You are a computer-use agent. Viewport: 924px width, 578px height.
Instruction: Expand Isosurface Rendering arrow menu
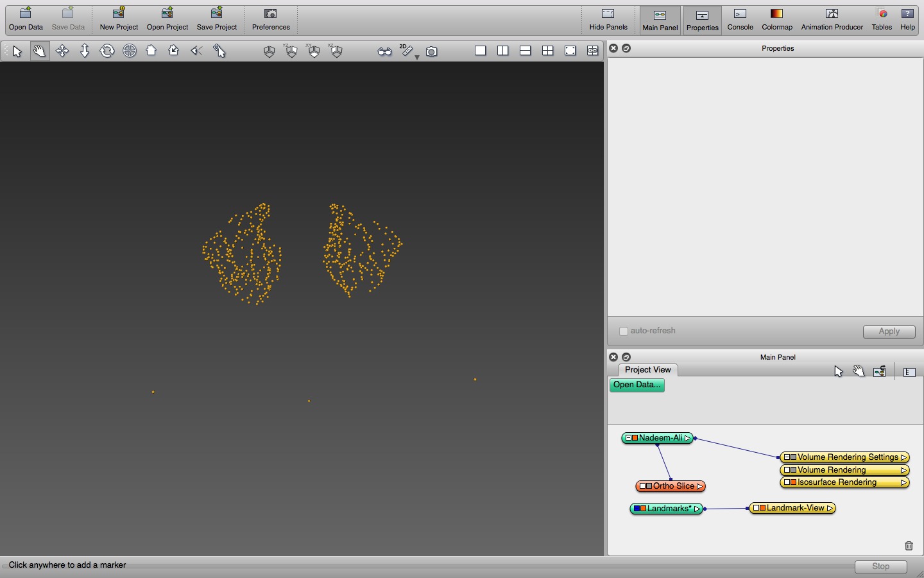(x=903, y=482)
